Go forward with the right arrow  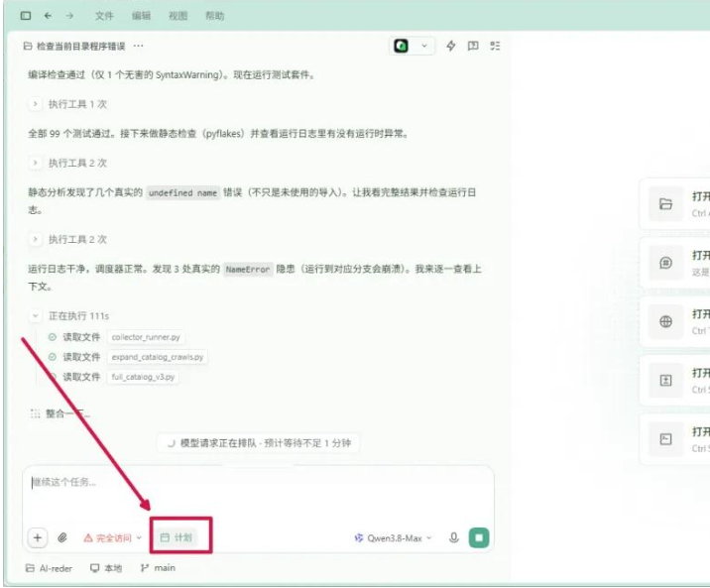(x=69, y=16)
